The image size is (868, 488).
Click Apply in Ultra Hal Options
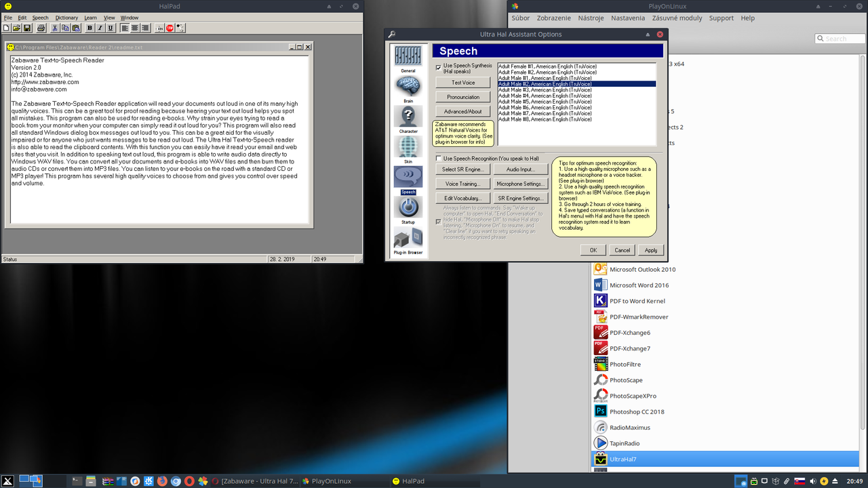[x=651, y=250]
